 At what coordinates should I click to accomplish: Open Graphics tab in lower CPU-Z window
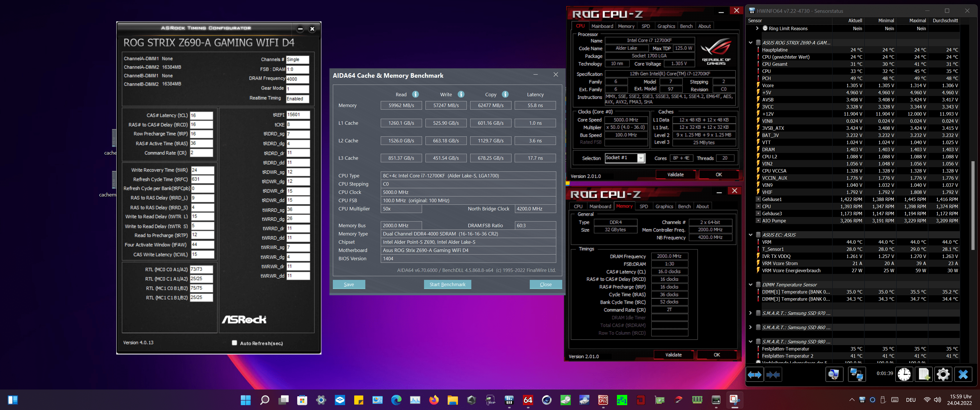click(x=664, y=206)
